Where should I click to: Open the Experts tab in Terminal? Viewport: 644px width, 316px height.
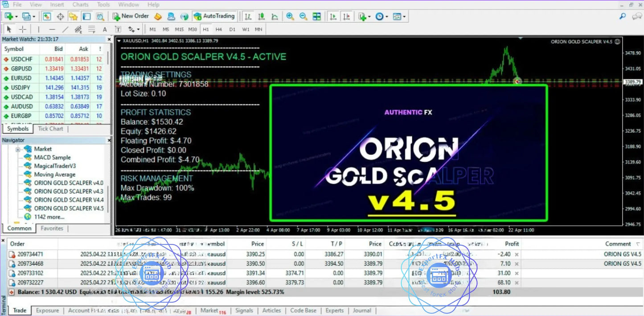click(335, 311)
